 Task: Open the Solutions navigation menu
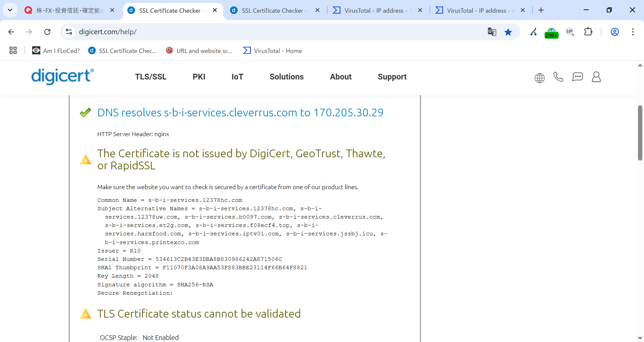(x=286, y=77)
